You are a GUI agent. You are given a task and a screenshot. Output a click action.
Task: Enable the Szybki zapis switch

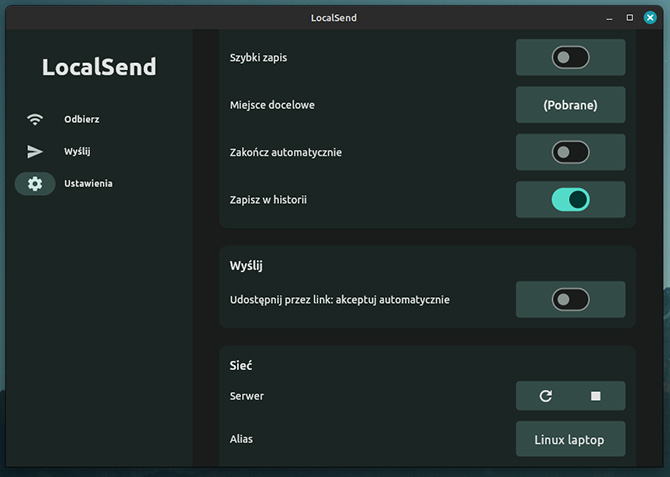[x=570, y=57]
